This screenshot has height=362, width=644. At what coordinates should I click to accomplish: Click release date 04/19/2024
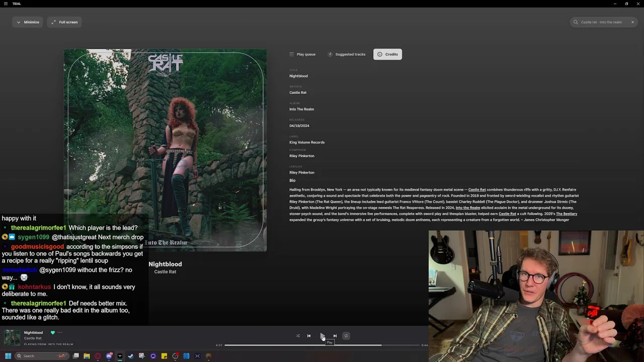click(x=299, y=126)
